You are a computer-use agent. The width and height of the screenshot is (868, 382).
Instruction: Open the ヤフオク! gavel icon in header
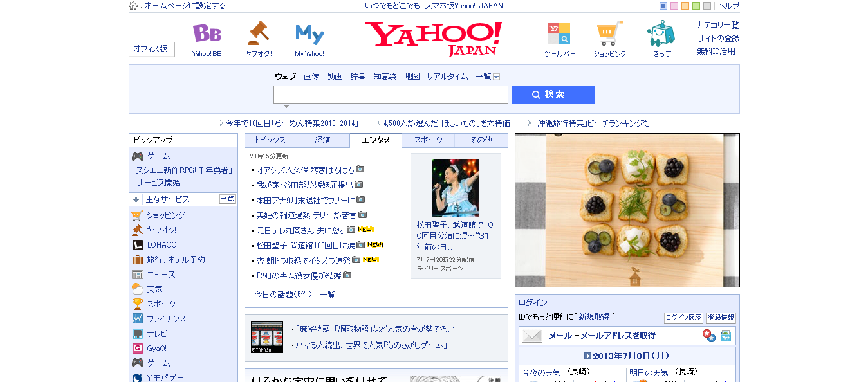258,33
